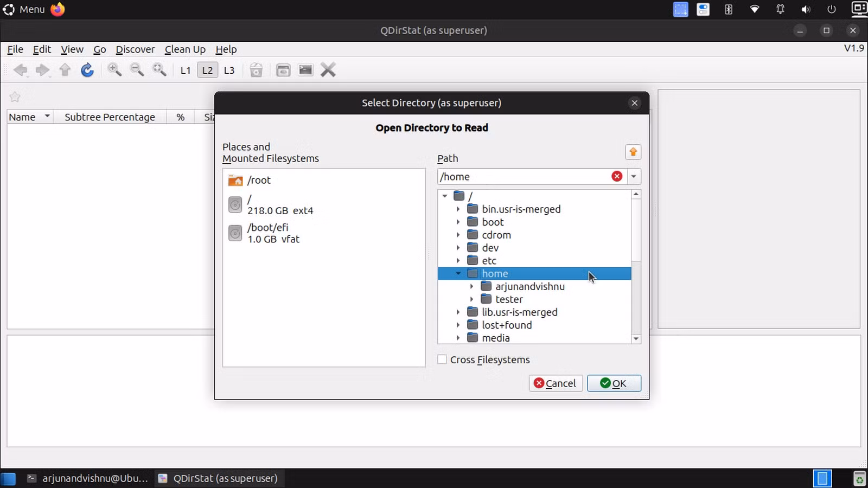Click the treemap Zoom Out icon

point(137,70)
